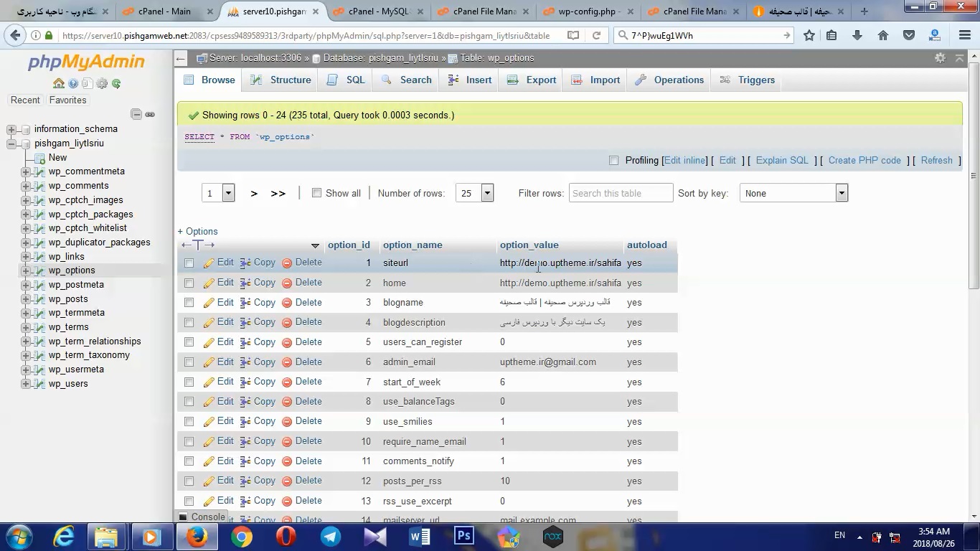Open Firefox downloads arrow icon
980x551 pixels.
point(857,35)
